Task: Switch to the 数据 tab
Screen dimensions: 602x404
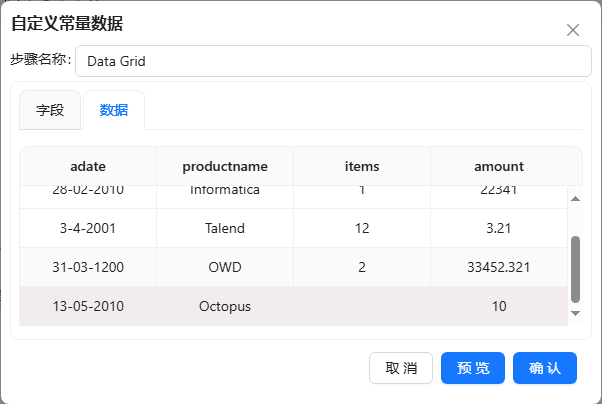Action: pyautogui.click(x=114, y=110)
